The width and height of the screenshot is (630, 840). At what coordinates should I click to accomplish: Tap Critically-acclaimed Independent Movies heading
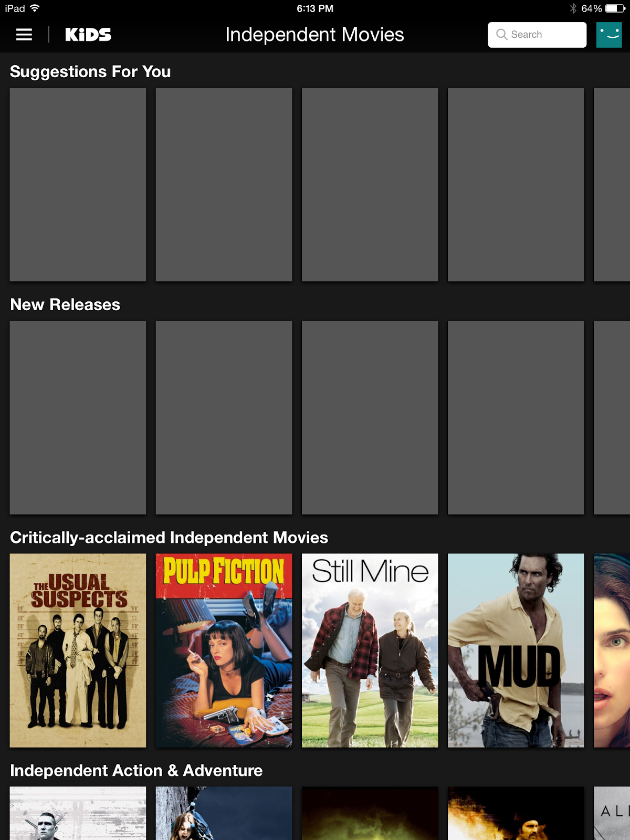pyautogui.click(x=169, y=538)
